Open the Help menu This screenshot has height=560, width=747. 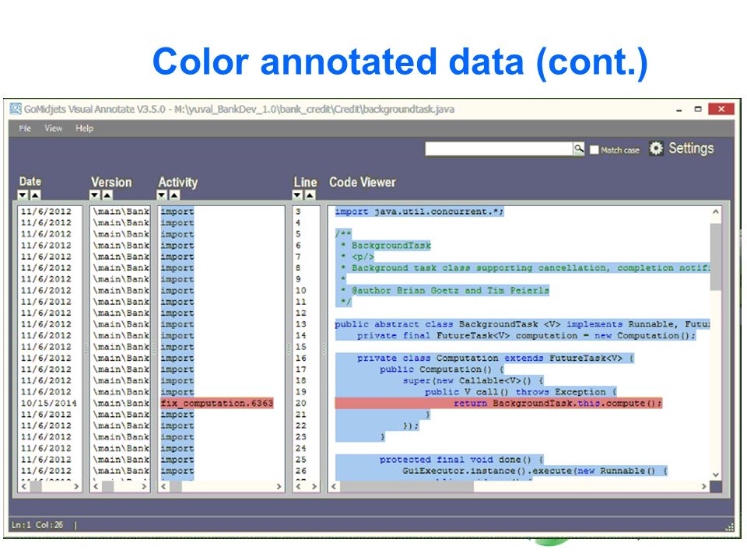point(84,128)
